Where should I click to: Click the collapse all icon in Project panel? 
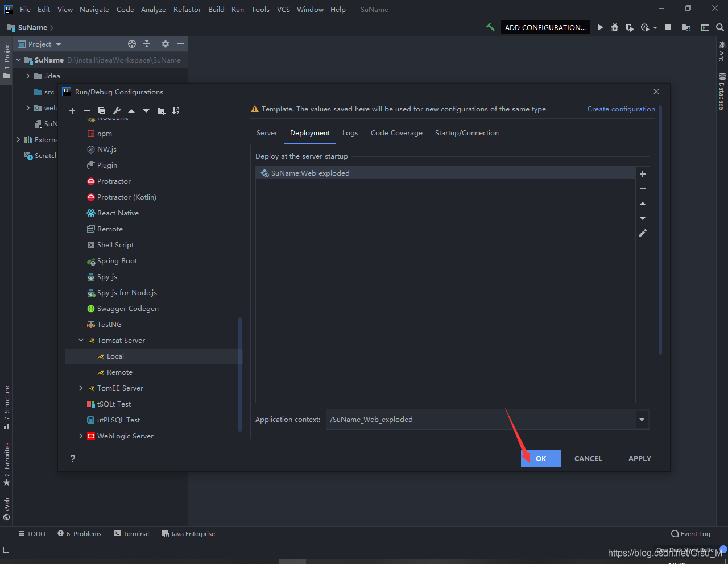point(147,44)
